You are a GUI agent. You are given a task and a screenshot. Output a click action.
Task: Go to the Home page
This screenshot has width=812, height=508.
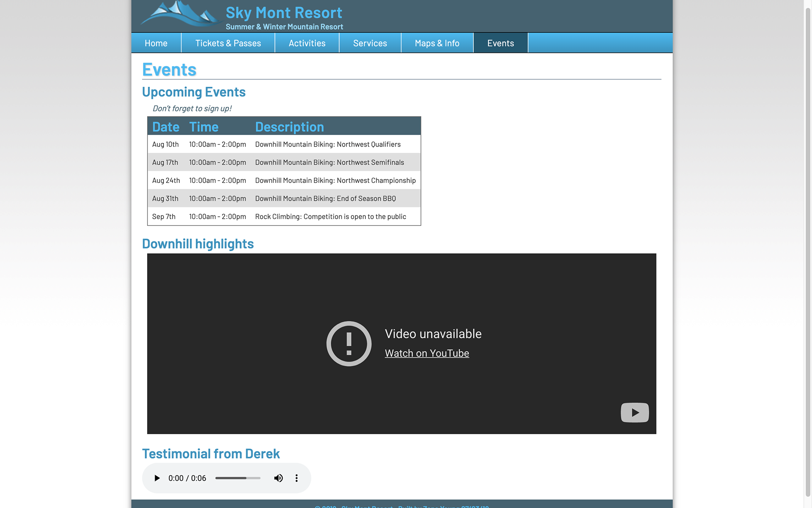coord(156,43)
